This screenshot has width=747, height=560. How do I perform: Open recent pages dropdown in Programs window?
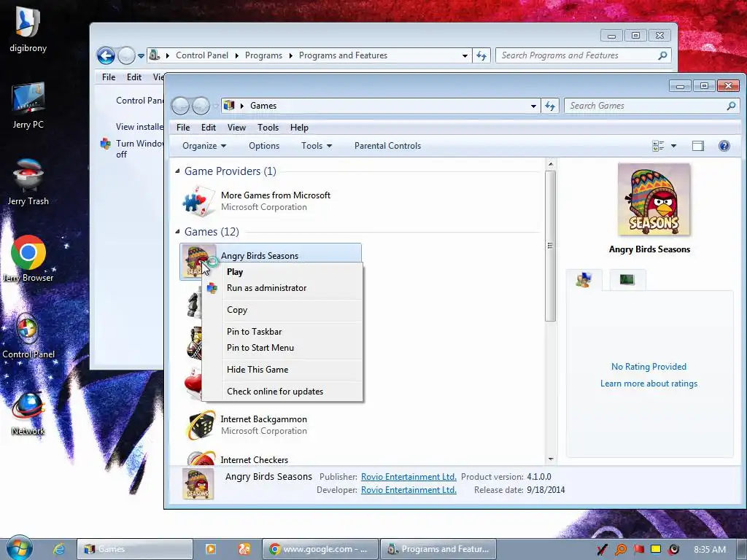(x=141, y=55)
